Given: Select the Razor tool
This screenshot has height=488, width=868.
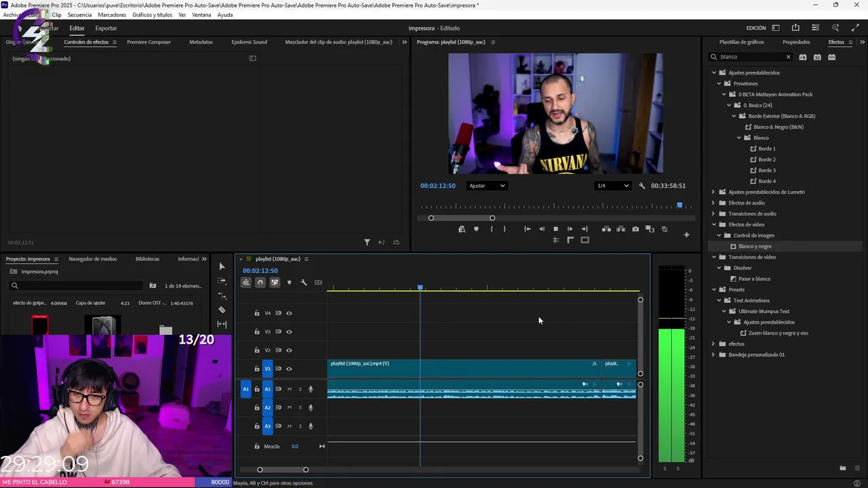Looking at the screenshot, I should (x=222, y=310).
